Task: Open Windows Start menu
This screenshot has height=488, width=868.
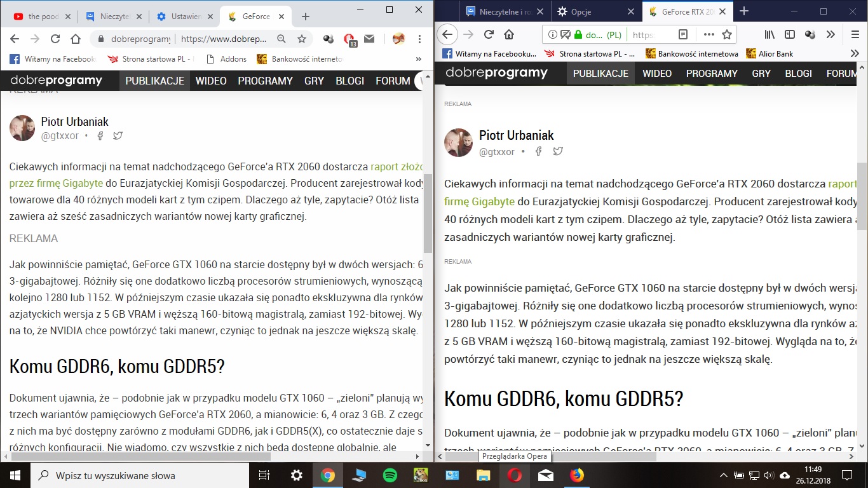Action: pyautogui.click(x=15, y=475)
